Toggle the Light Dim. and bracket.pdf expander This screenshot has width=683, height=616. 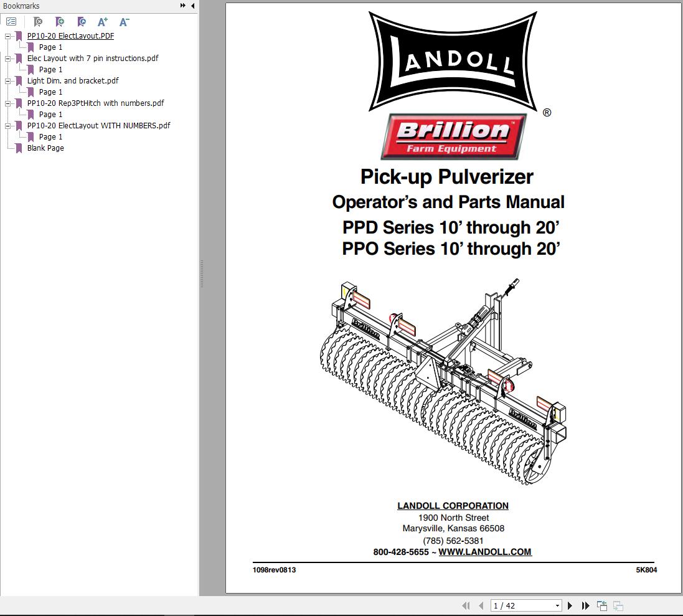(x=7, y=80)
